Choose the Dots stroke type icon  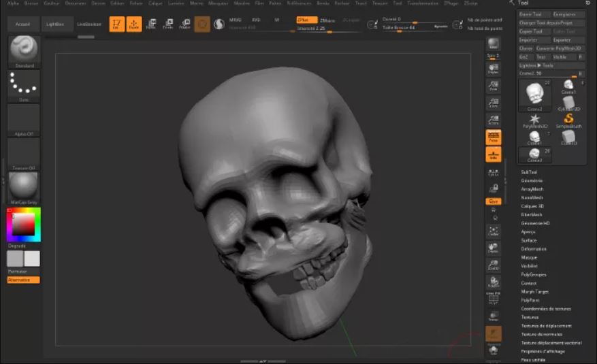click(x=24, y=86)
